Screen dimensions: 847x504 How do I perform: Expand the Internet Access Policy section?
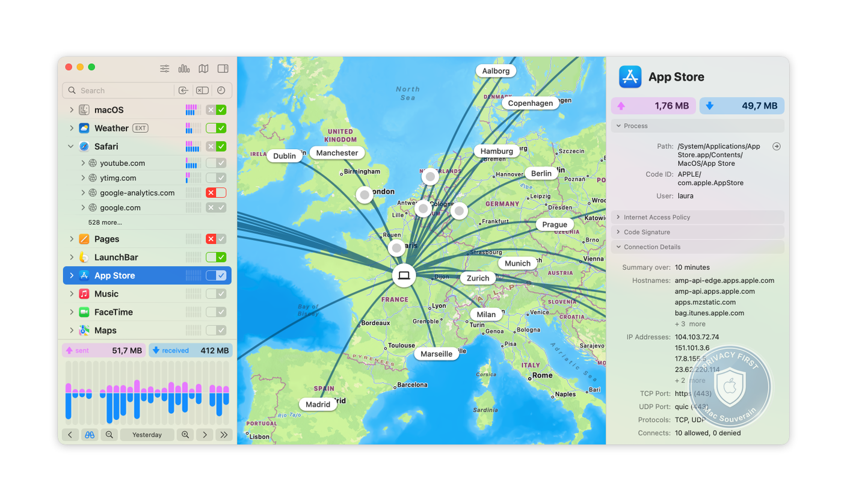(x=618, y=217)
